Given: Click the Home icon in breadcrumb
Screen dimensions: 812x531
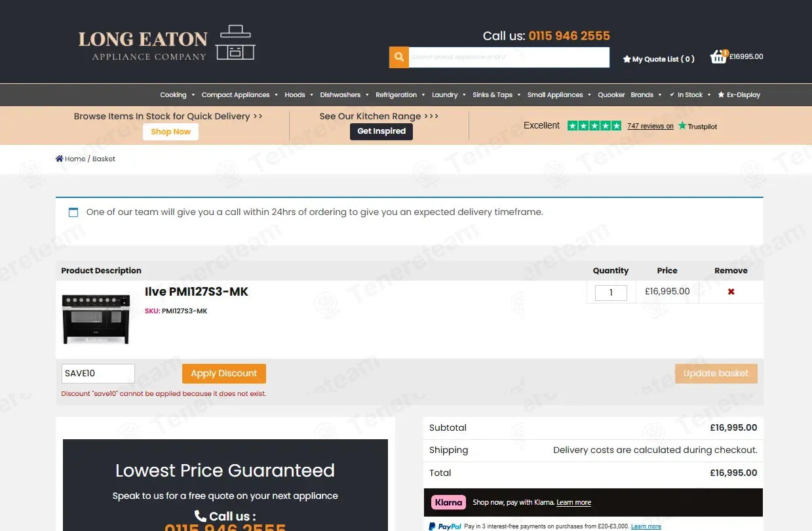Looking at the screenshot, I should [60, 159].
